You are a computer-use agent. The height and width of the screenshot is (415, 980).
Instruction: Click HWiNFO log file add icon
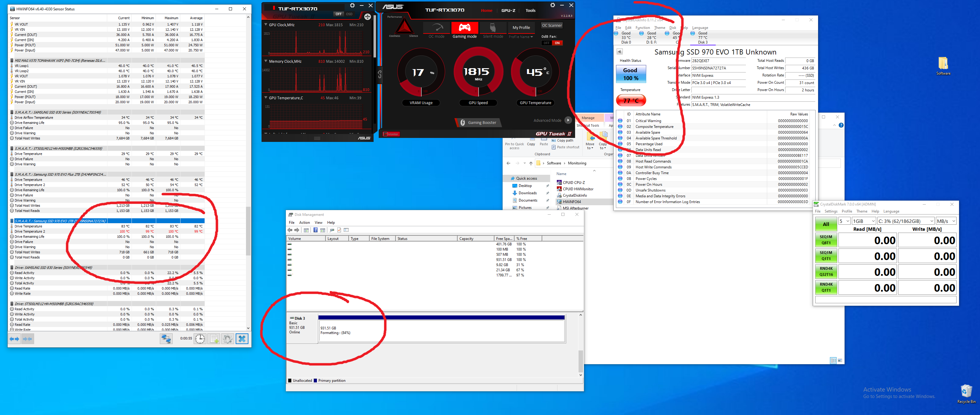214,339
